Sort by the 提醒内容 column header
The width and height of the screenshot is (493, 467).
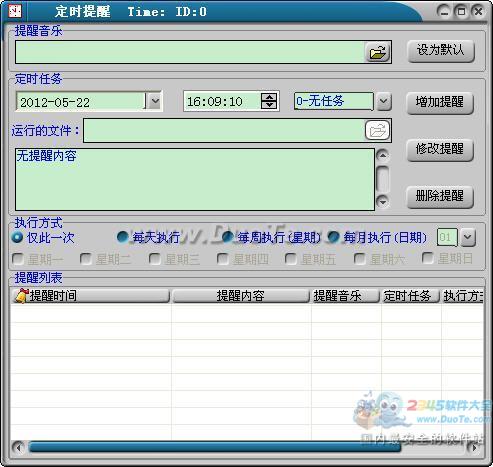point(241,296)
